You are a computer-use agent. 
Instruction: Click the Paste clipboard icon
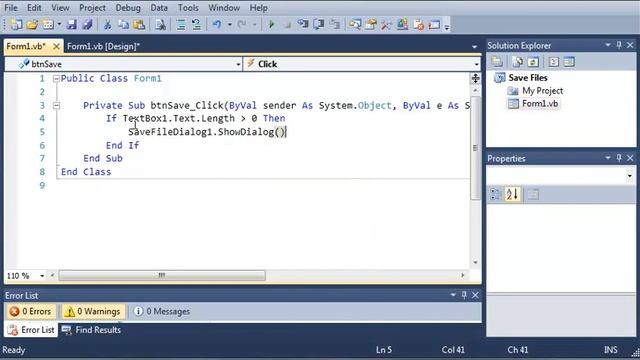coord(139,25)
